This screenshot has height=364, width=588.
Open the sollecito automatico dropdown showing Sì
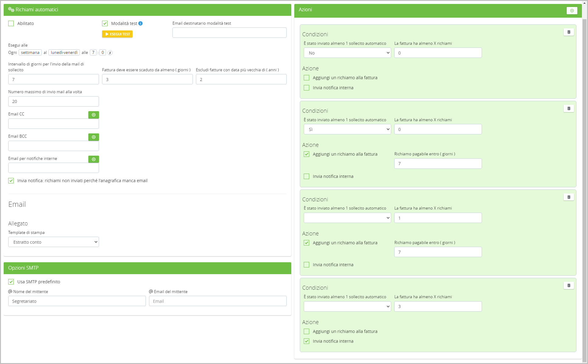347,129
